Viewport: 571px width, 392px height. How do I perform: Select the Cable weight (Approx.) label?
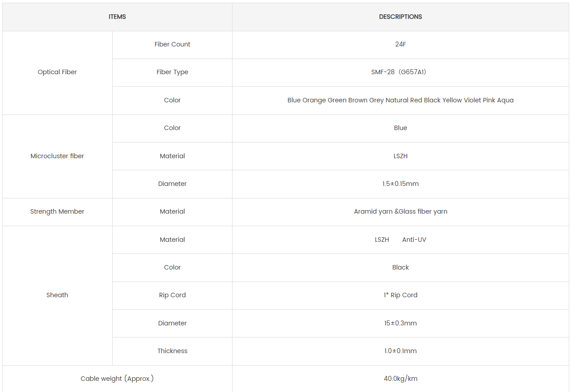117,379
